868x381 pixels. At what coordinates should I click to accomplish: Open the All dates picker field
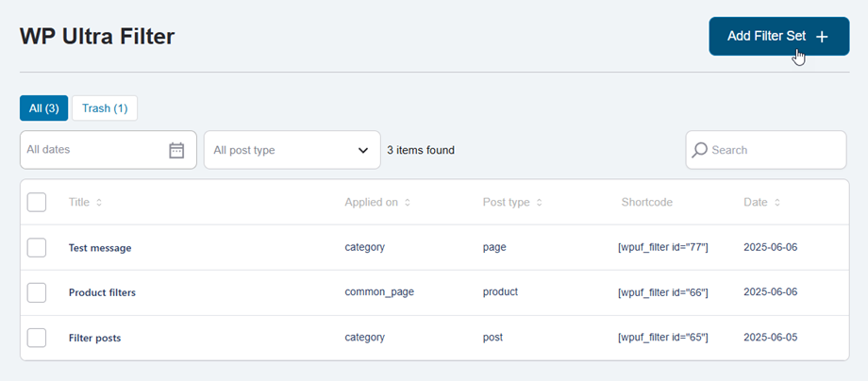pos(94,150)
